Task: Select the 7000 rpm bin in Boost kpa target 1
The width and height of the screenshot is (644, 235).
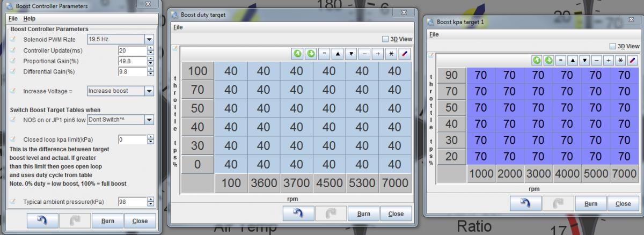Action: (x=624, y=174)
